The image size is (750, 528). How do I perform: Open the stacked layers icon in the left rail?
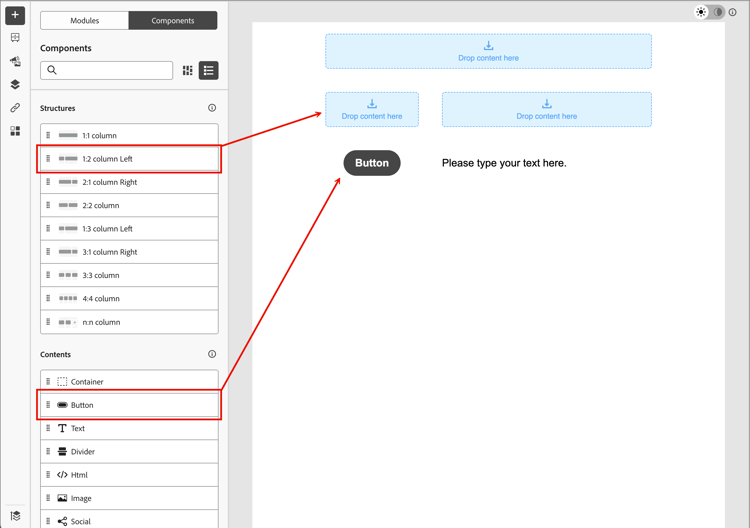[15, 84]
